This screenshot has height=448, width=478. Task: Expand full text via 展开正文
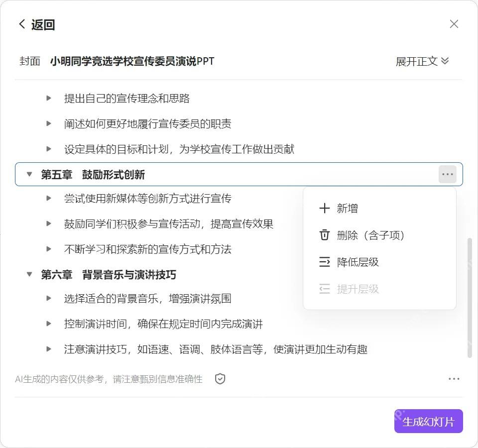click(422, 61)
